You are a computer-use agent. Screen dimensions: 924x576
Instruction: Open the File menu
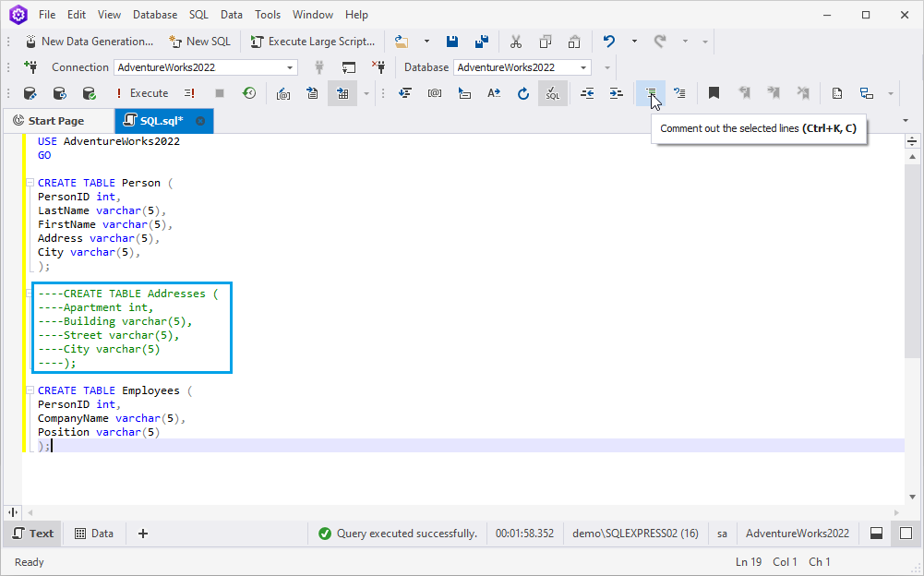[x=47, y=15]
